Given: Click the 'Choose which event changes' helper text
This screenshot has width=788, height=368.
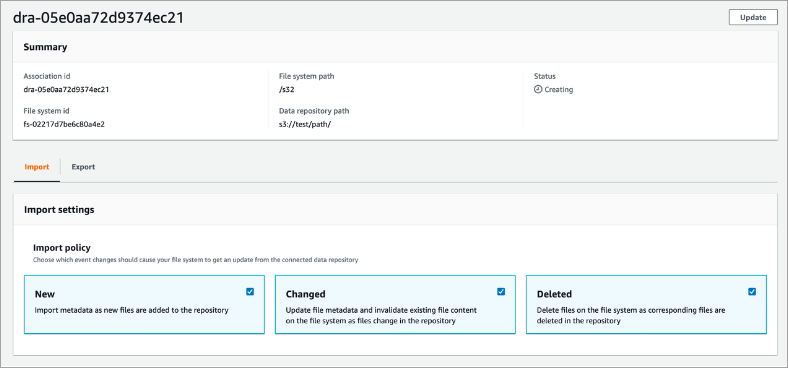Looking at the screenshot, I should coord(195,260).
